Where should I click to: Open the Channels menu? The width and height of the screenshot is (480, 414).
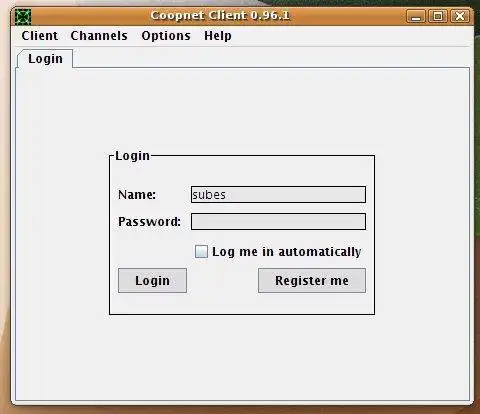tap(99, 36)
